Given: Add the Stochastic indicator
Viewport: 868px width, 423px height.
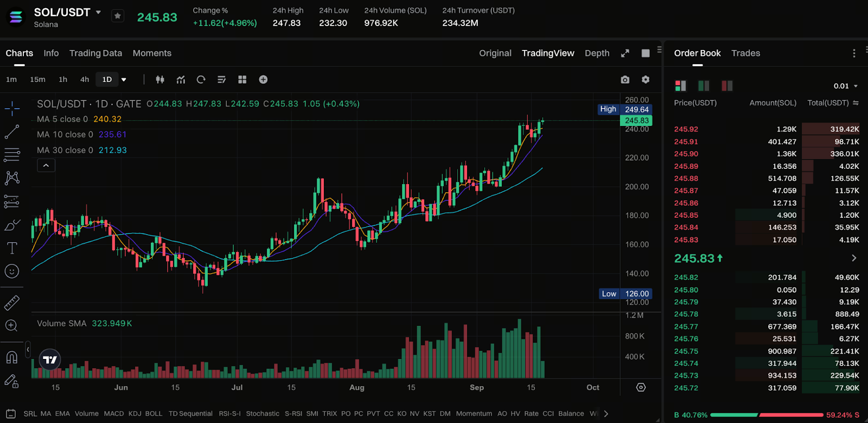Looking at the screenshot, I should click(263, 414).
